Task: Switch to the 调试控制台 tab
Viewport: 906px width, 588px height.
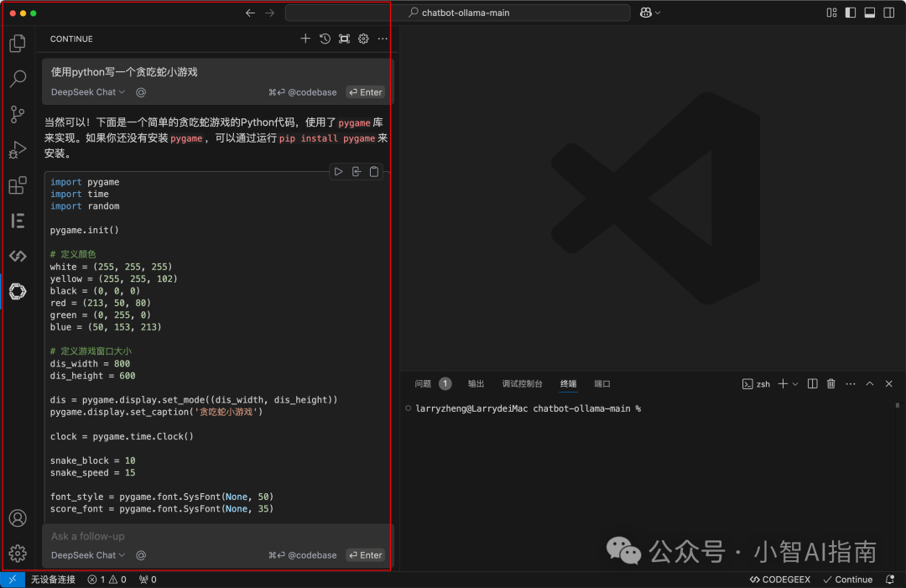Action: click(522, 383)
